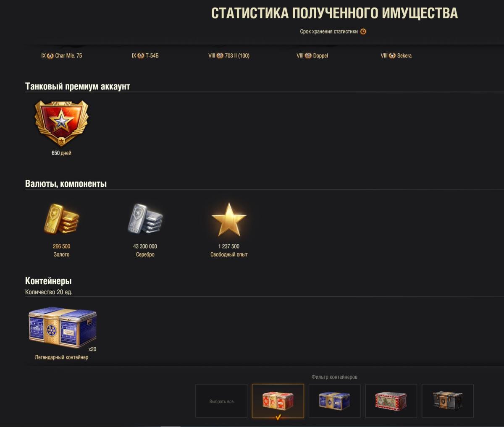Viewport: 504px width, 427px height.
Task: Open the Легендарный контейнер blue box
Action: [62, 328]
